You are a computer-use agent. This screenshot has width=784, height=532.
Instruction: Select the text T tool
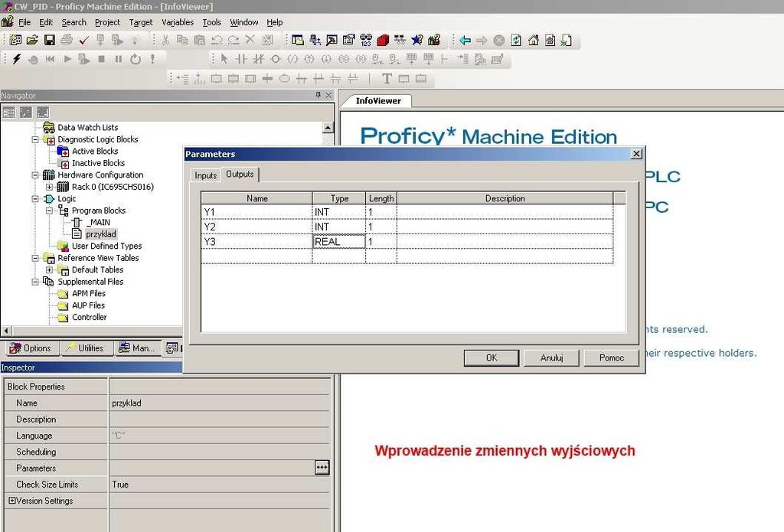pos(387,79)
